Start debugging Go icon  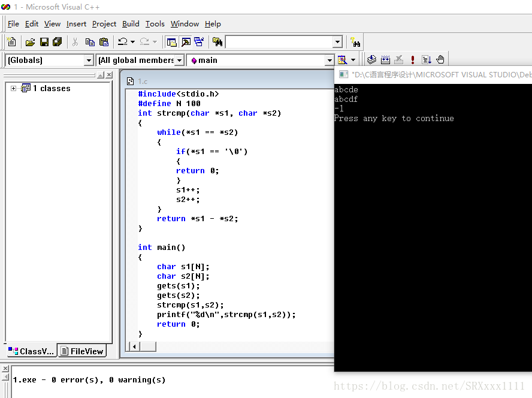427,60
